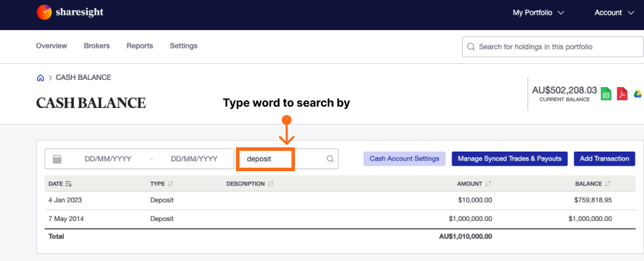The width and height of the screenshot is (644, 261).
Task: Sort by BALANCE column
Action: 593,184
